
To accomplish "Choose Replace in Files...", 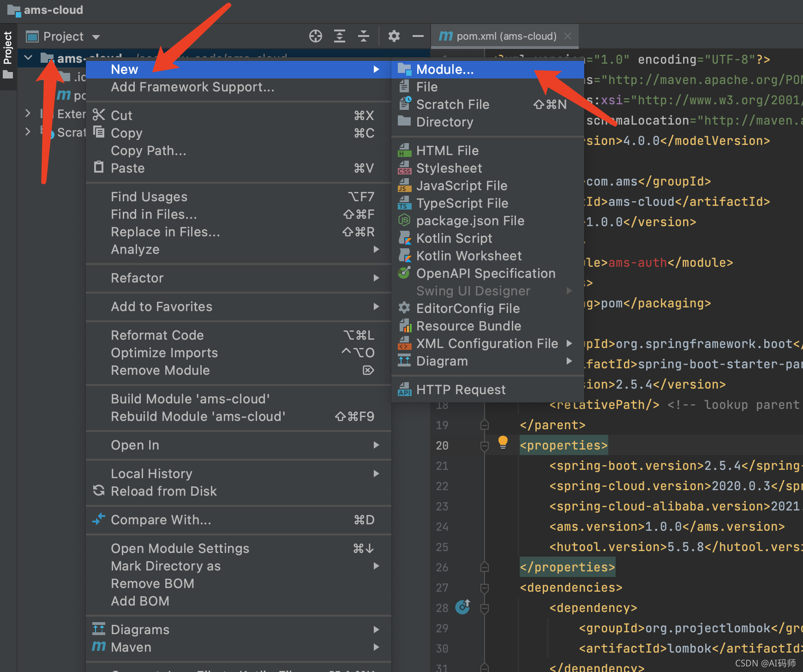I will pos(239,232).
